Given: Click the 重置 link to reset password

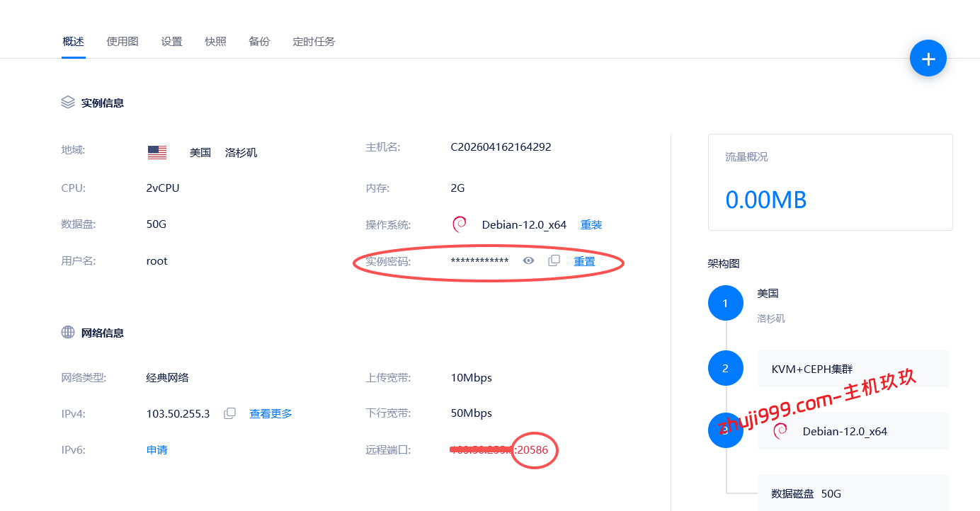Looking at the screenshot, I should coord(585,261).
